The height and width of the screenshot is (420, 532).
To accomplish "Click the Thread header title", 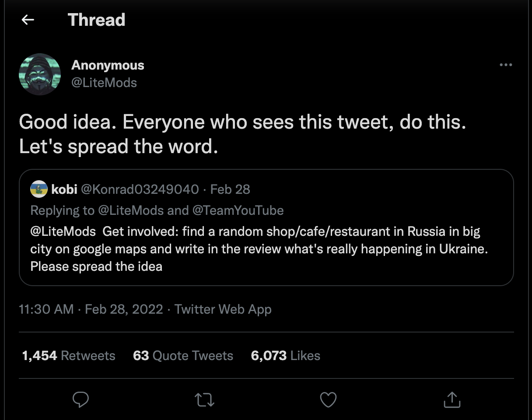I will (x=97, y=20).
